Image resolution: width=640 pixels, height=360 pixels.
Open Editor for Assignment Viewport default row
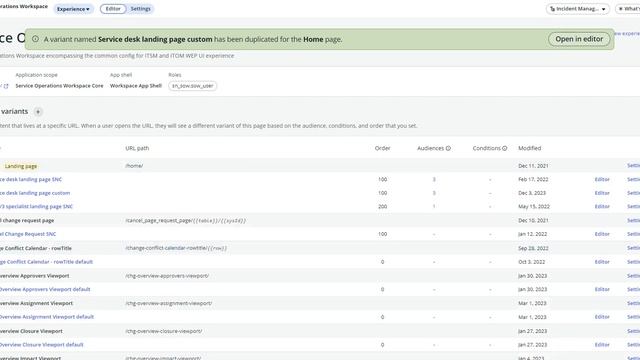tap(602, 317)
